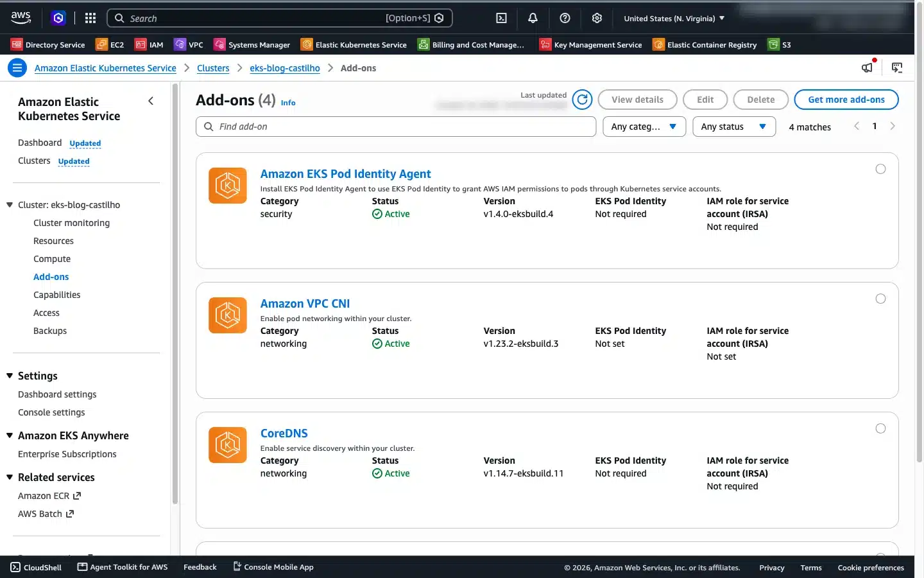Click the top Search bar
This screenshot has height=578, width=924.
click(280, 18)
